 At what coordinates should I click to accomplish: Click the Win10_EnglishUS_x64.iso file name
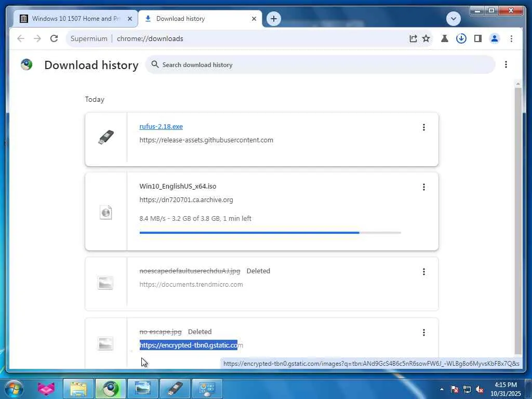(178, 187)
